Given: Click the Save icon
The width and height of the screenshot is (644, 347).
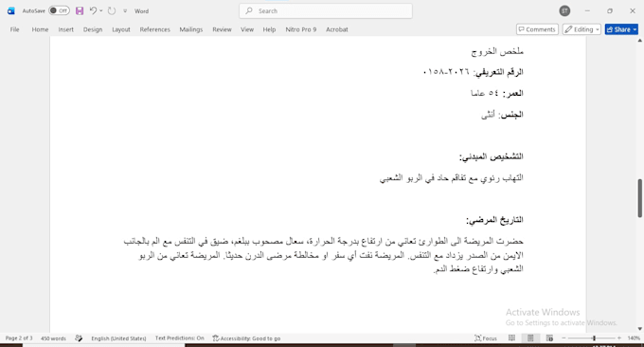Looking at the screenshot, I should point(80,11).
